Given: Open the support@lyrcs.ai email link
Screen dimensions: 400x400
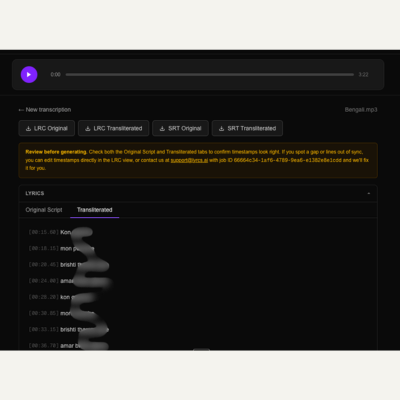Looking at the screenshot, I should [x=189, y=160].
